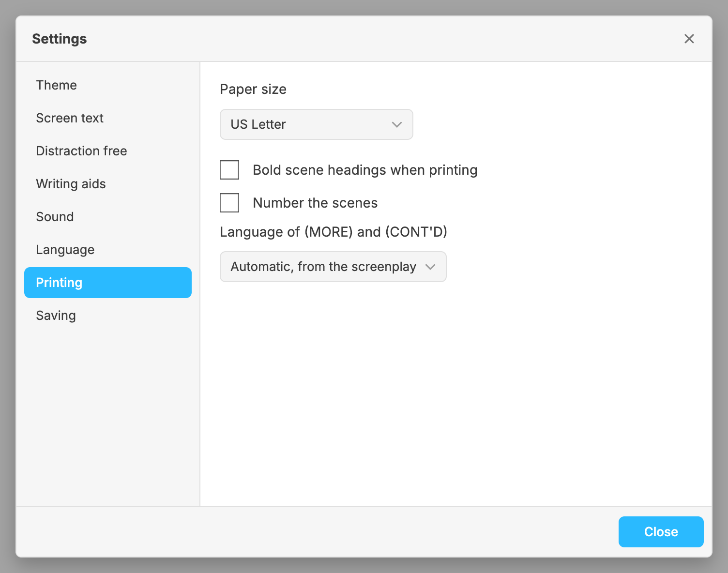Screen dimensions: 728x573
Task: Switch to Screen text settings
Action: (108, 118)
